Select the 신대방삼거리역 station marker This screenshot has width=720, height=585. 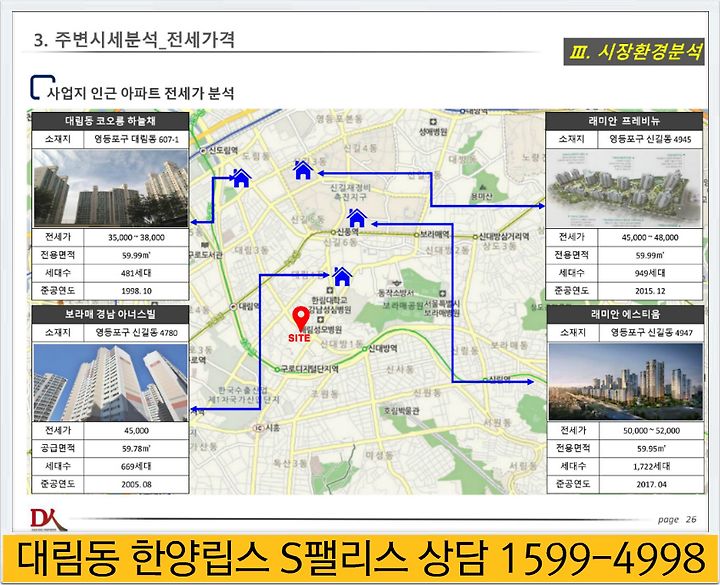(475, 237)
